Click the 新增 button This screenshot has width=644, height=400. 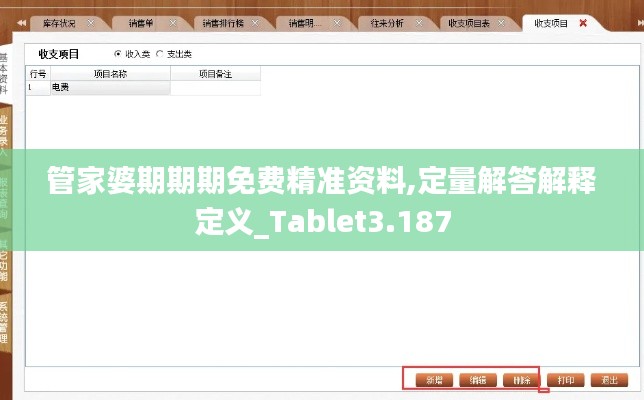tap(434, 380)
